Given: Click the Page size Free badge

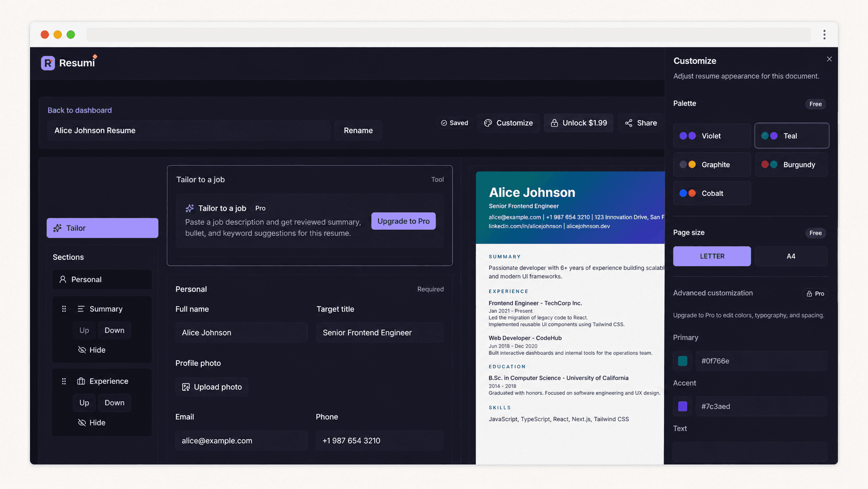Looking at the screenshot, I should point(816,233).
